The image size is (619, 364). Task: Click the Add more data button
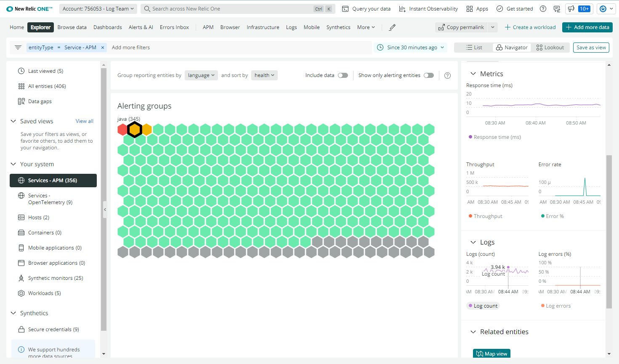pyautogui.click(x=587, y=27)
